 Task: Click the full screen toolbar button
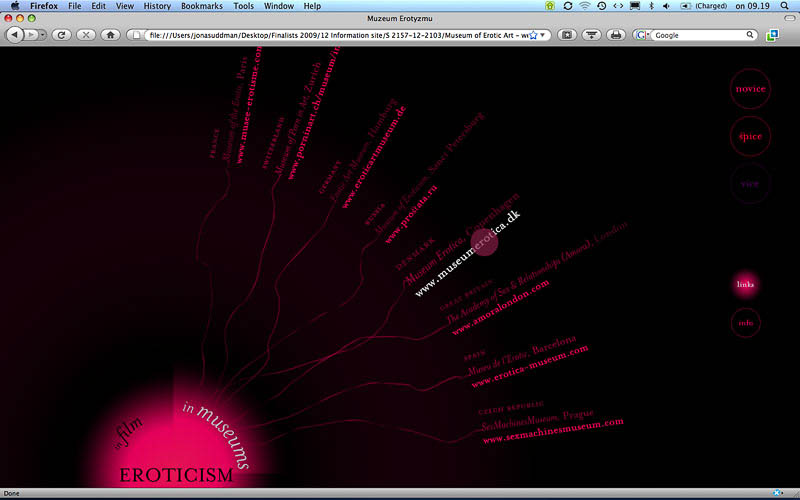(x=566, y=35)
